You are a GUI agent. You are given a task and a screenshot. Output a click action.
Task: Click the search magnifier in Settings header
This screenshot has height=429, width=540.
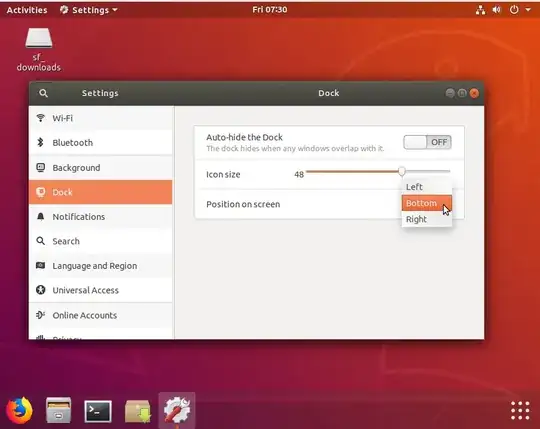click(43, 93)
